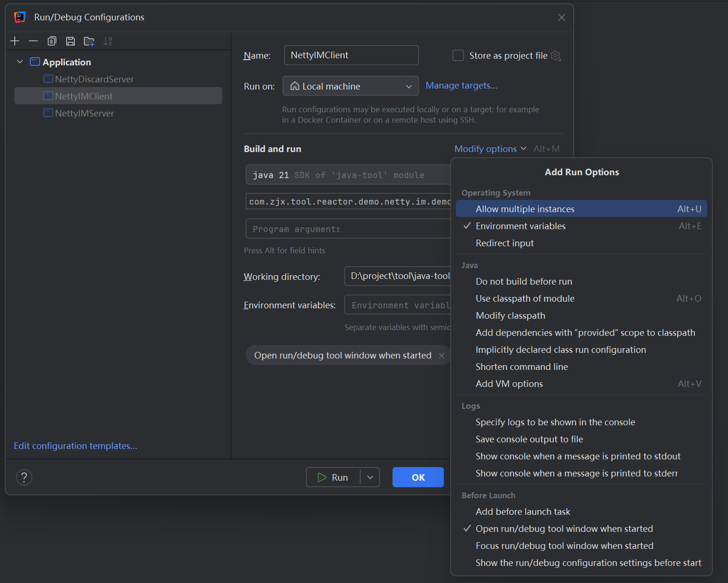728x583 pixels.
Task: Click the Sort configurations alphabetically icon
Action: click(108, 41)
